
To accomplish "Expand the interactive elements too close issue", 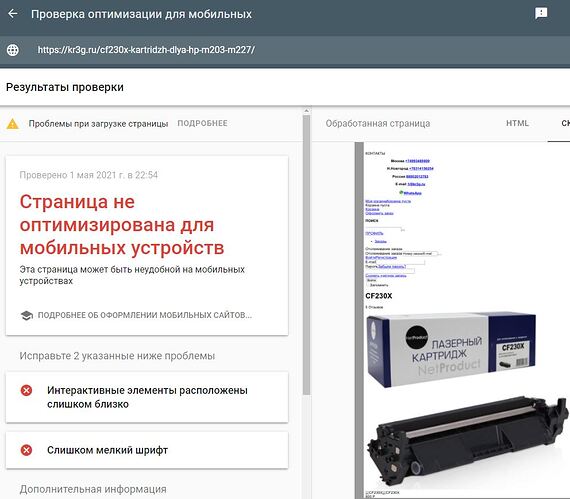I will 147,397.
